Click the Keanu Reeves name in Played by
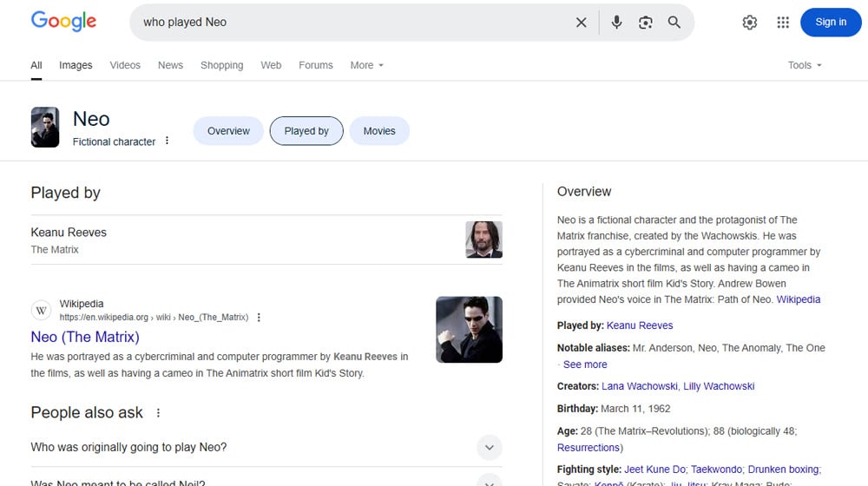This screenshot has height=486, width=868. click(x=69, y=233)
